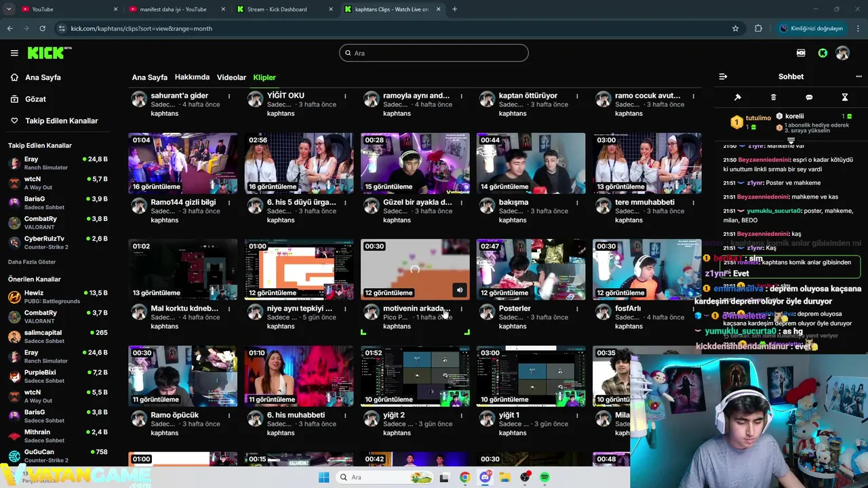
Task: Open the Gözat sidebar item
Action: 36,99
